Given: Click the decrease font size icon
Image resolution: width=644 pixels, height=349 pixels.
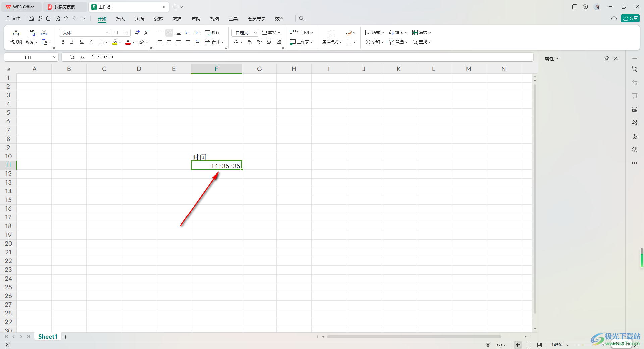Looking at the screenshot, I should (146, 33).
